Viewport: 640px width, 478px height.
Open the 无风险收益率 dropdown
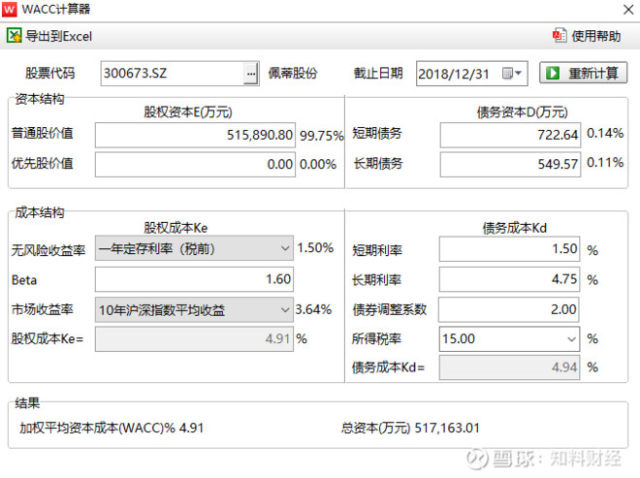coord(194,248)
